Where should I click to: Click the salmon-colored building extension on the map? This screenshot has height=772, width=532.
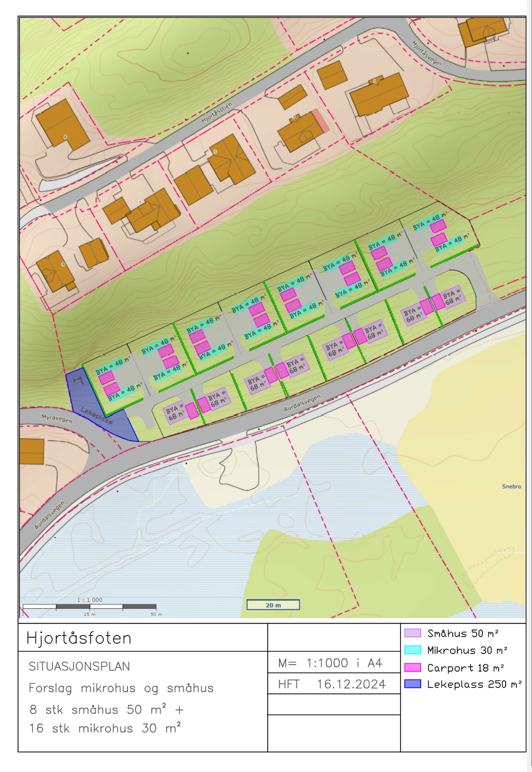click(320, 120)
